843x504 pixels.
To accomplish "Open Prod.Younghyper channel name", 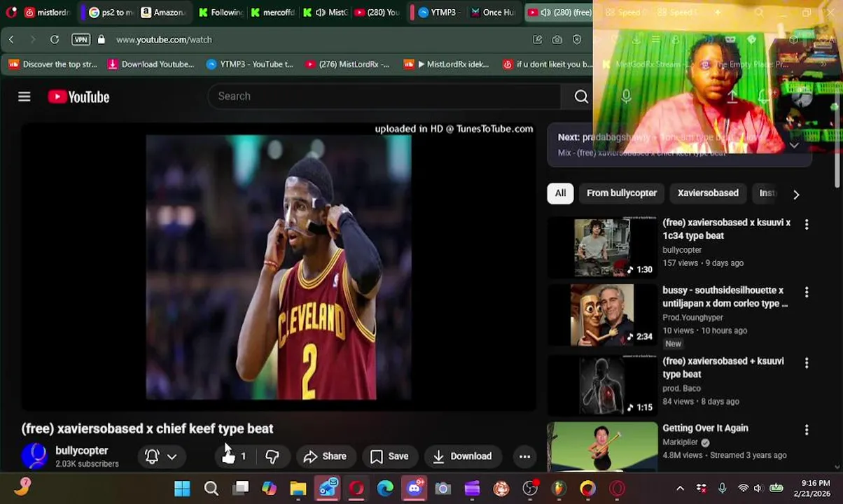I will pos(695,317).
